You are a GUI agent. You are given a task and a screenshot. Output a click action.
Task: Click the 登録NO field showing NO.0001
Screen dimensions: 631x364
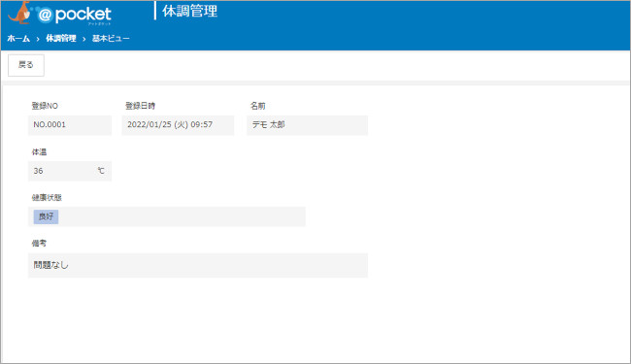70,125
